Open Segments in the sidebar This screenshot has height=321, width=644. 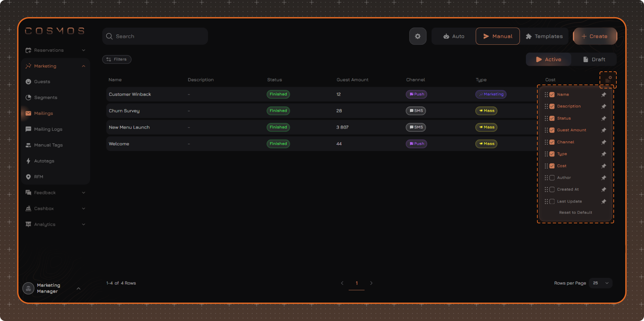pos(46,98)
